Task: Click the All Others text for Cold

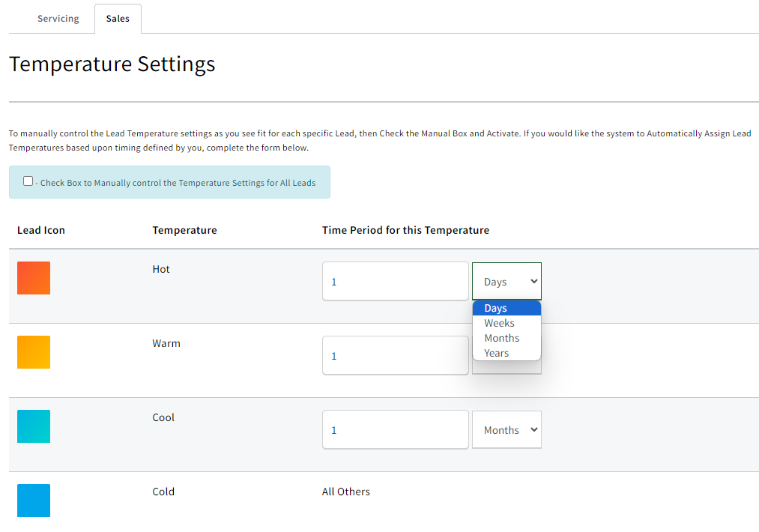Action: pyautogui.click(x=346, y=492)
